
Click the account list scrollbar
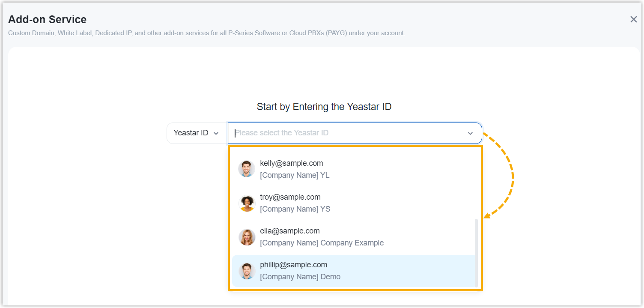click(x=477, y=253)
